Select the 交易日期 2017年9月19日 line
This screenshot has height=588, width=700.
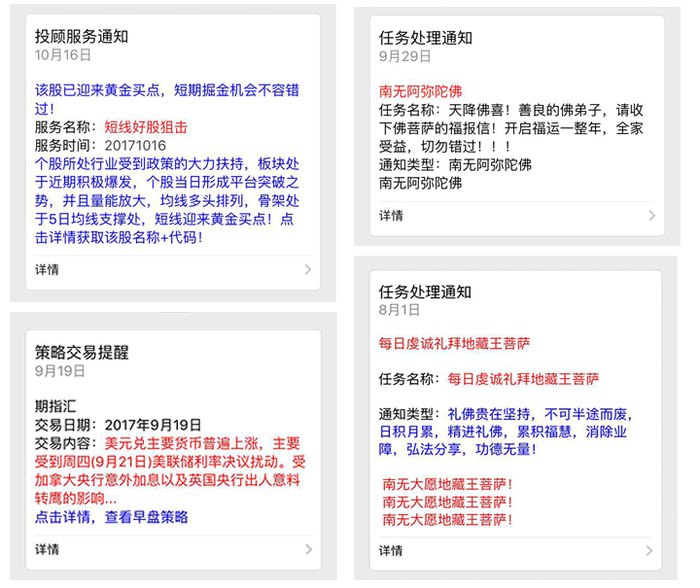point(119,425)
